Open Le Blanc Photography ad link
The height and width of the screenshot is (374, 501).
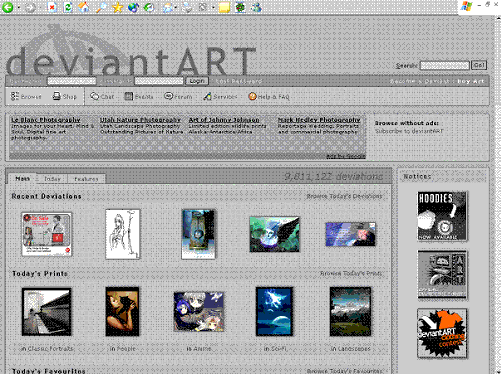click(46, 120)
